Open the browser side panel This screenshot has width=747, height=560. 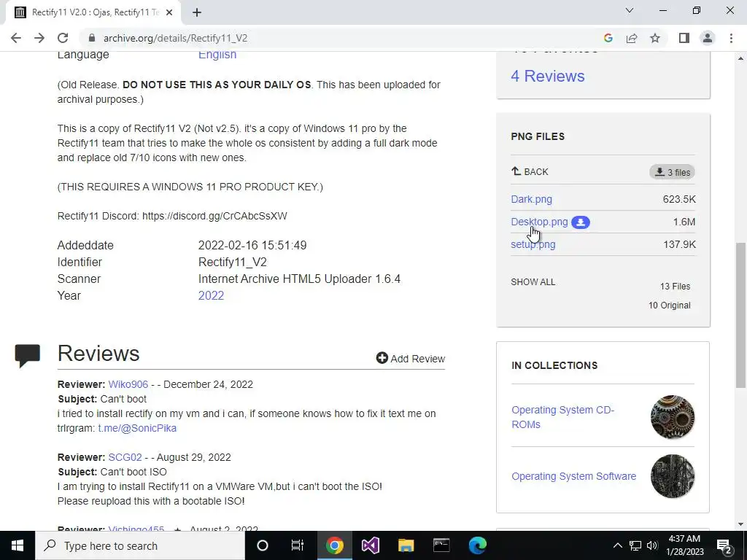coord(684,38)
